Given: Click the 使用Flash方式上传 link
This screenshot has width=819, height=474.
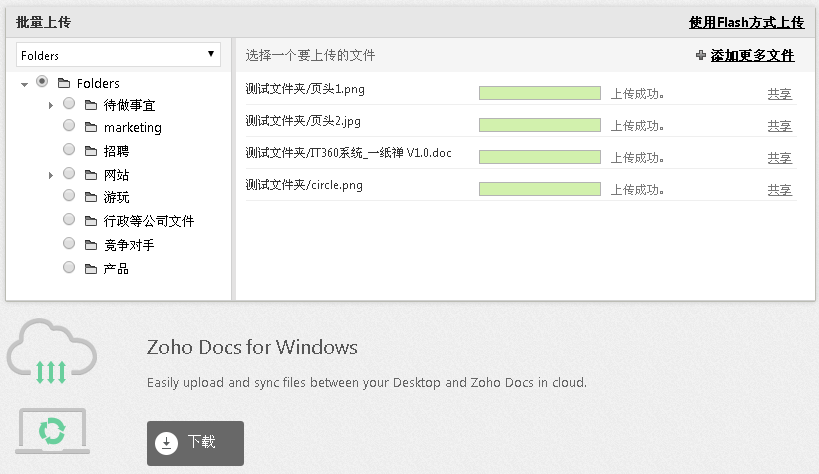Looking at the screenshot, I should [x=746, y=22].
